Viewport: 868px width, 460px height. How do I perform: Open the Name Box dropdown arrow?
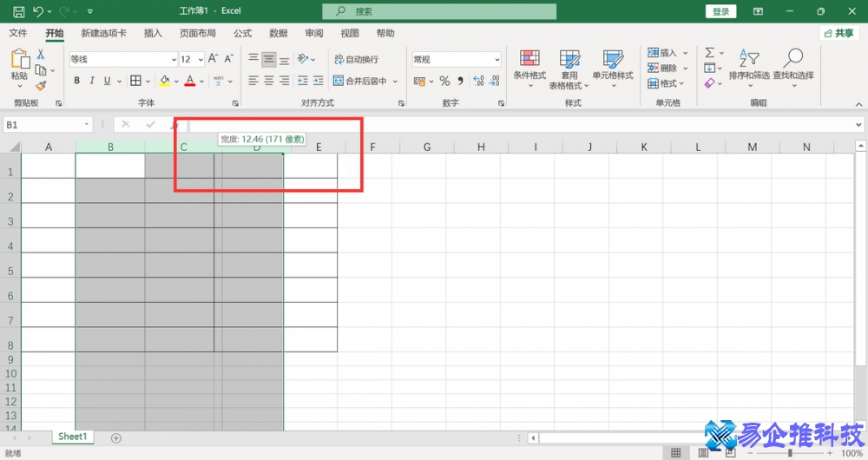click(87, 125)
